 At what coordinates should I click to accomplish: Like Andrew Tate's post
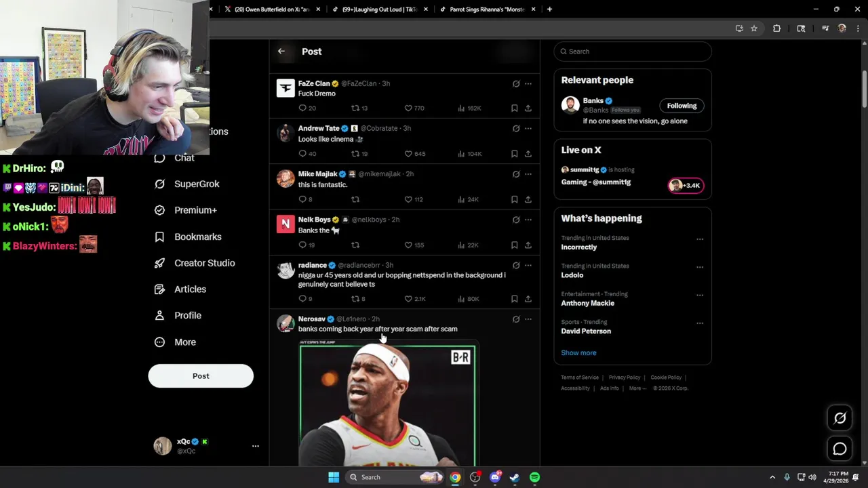(408, 154)
